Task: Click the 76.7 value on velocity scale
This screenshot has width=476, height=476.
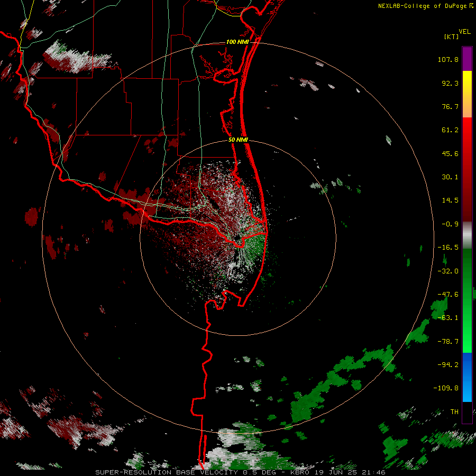Action: point(450,106)
